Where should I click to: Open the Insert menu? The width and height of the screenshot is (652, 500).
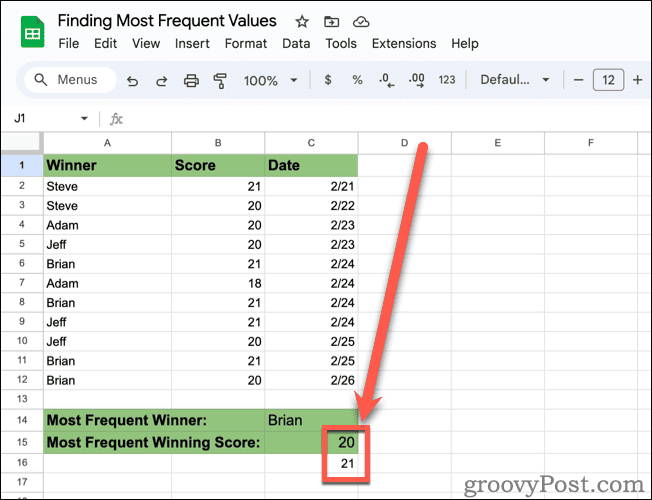[192, 43]
